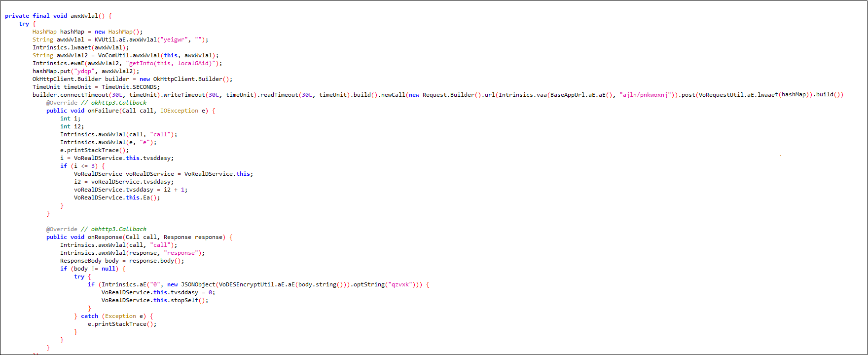
Task: Click the IOException parameter type
Action: (x=179, y=111)
